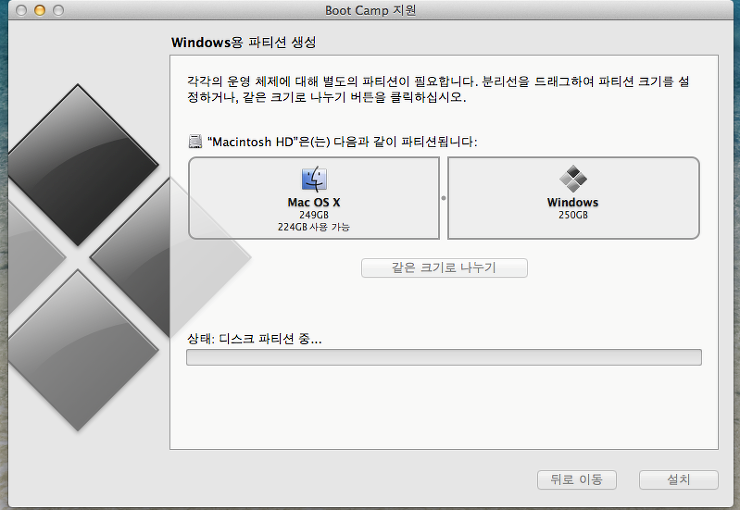The height and width of the screenshot is (510, 740).
Task: Click the 뒤로 이동 back button
Action: pos(577,480)
